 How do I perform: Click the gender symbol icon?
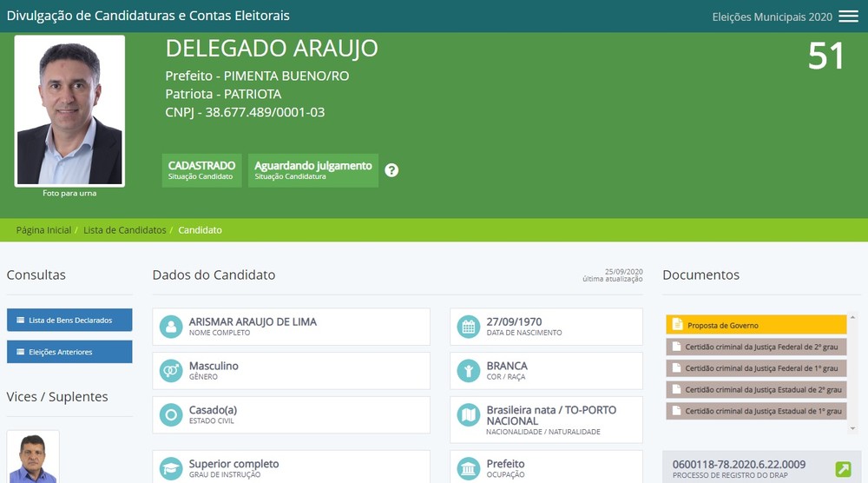(171, 371)
